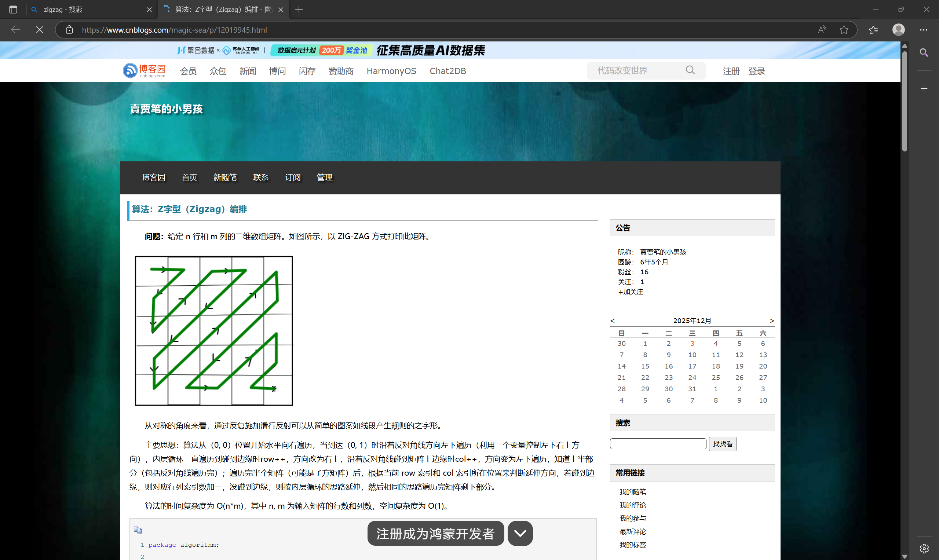This screenshot has width=939, height=560.
Task: Select December 25 on the calendar
Action: coord(715,377)
